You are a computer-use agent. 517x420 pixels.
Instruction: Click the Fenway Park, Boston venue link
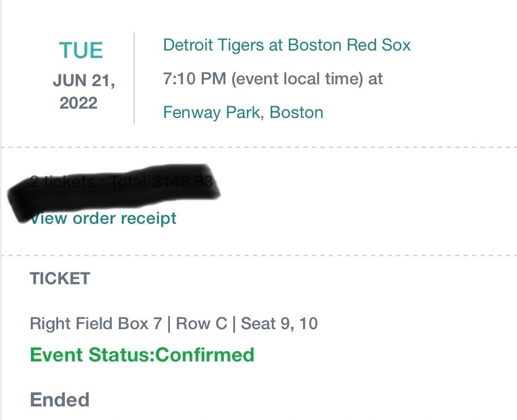243,113
